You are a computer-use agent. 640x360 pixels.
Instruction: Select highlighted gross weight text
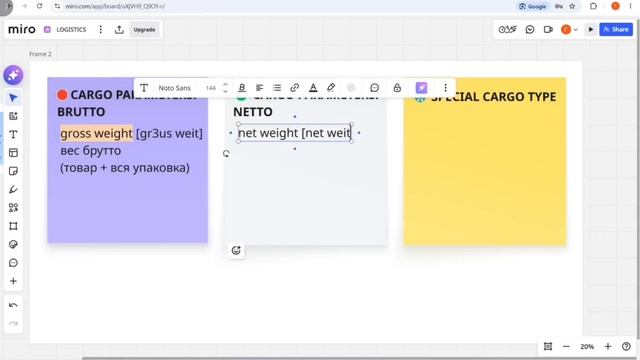pos(96,133)
